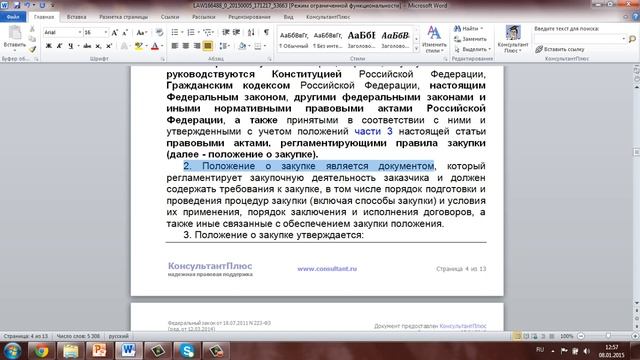Open the font name Arial dropdown
The height and width of the screenshot is (360, 640).
(80, 32)
